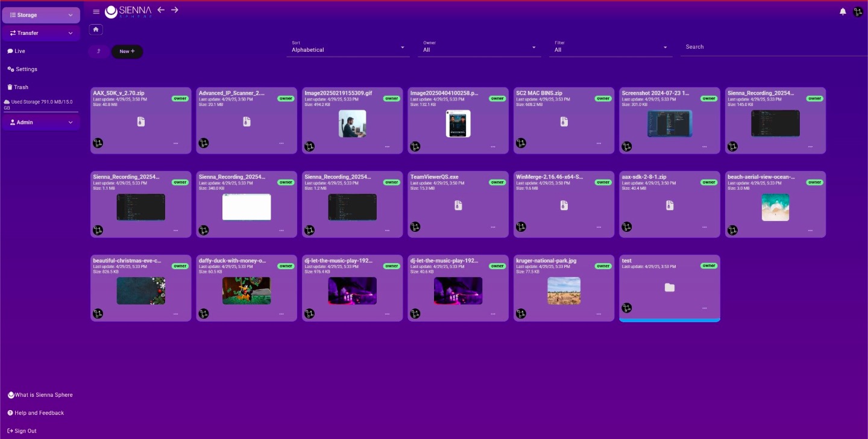Click owner avatar on beach-aerial-view-ocean card
868x439 pixels.
click(x=732, y=229)
